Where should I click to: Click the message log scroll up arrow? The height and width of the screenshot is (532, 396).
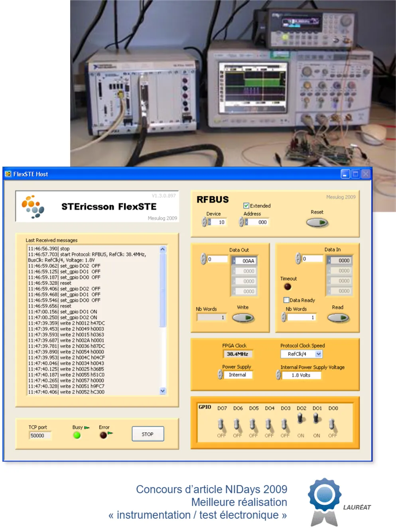pyautogui.click(x=163, y=249)
